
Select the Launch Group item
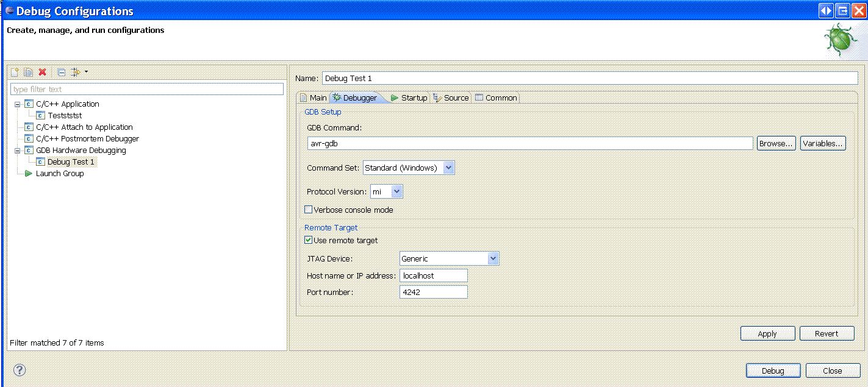click(x=60, y=174)
